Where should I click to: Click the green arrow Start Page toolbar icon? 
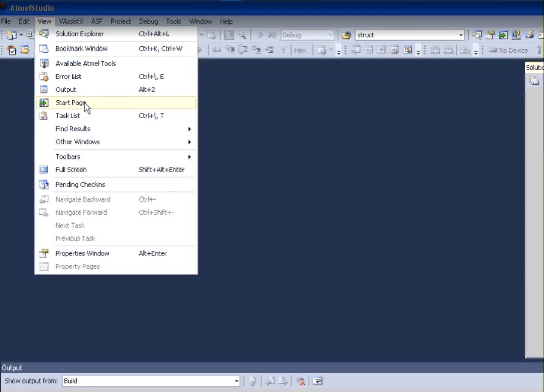coord(504,35)
